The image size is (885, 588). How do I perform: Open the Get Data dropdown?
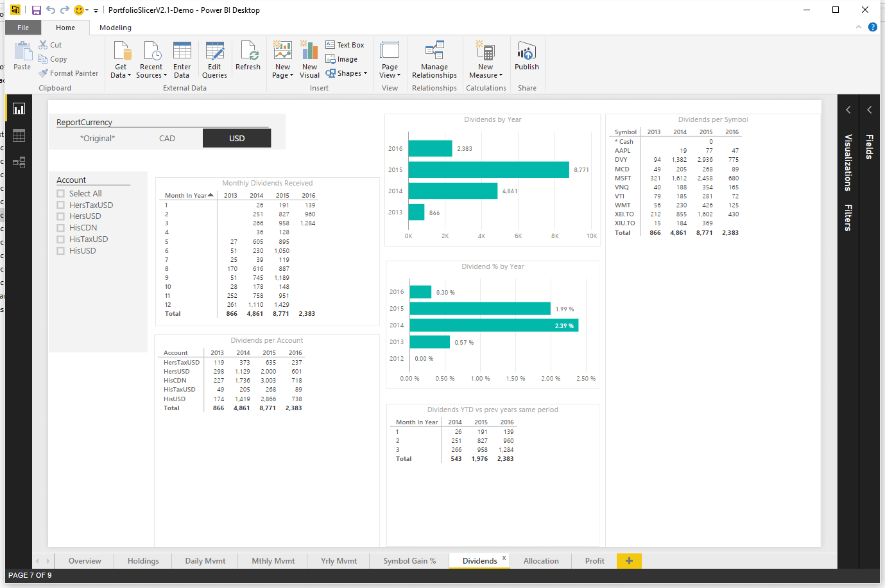121,58
